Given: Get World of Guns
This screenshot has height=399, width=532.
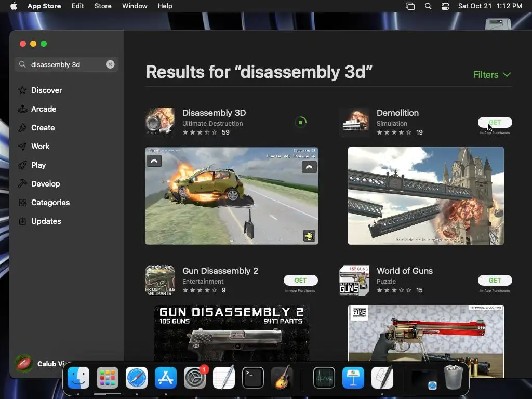Looking at the screenshot, I should 495,280.
